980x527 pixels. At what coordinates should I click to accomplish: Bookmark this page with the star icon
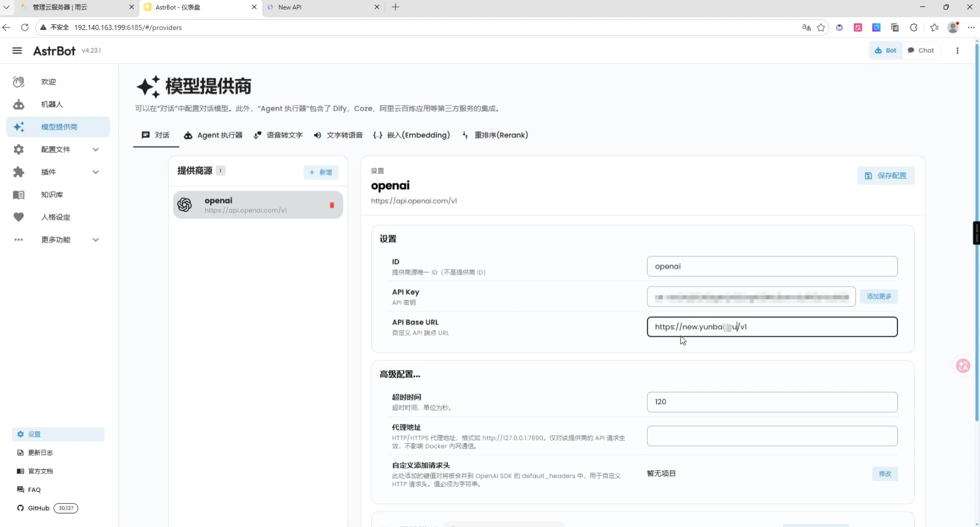pos(821,28)
